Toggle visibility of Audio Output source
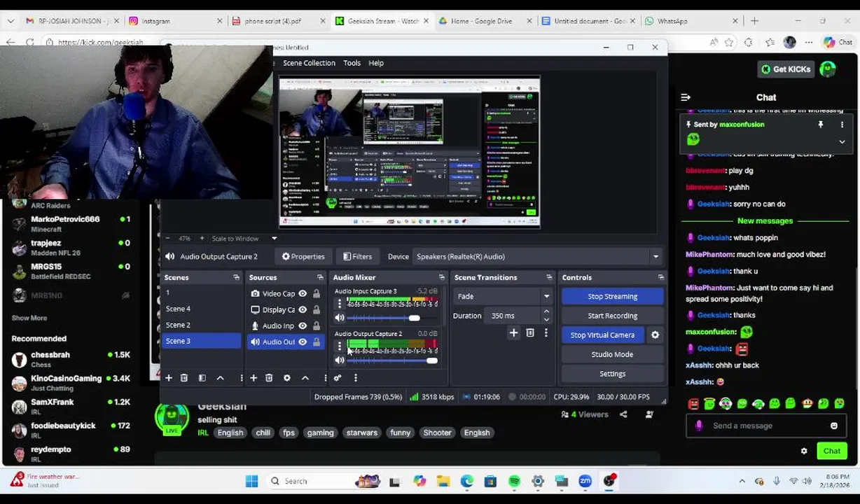The height and width of the screenshot is (504, 860). (x=303, y=342)
